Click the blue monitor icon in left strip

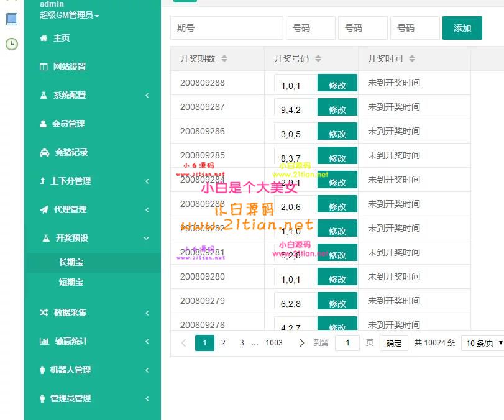(x=12, y=19)
